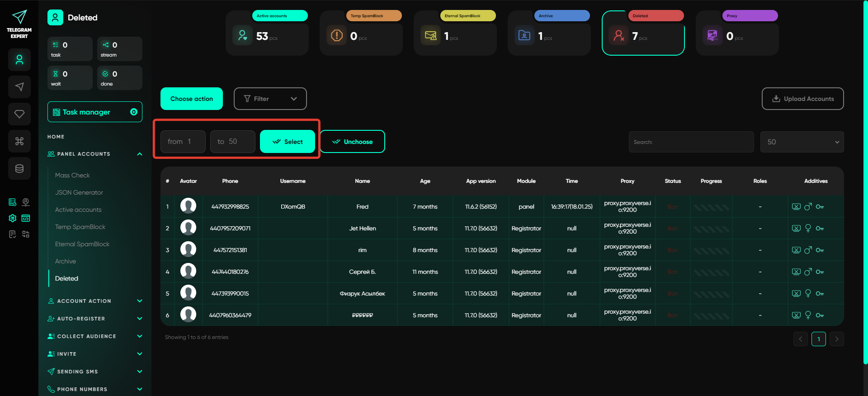Viewport: 868px width, 396px height.
Task: Click the Search input field
Action: point(691,142)
